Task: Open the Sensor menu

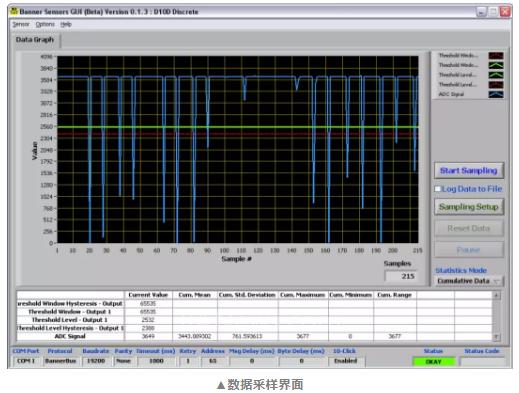Action: (21, 24)
